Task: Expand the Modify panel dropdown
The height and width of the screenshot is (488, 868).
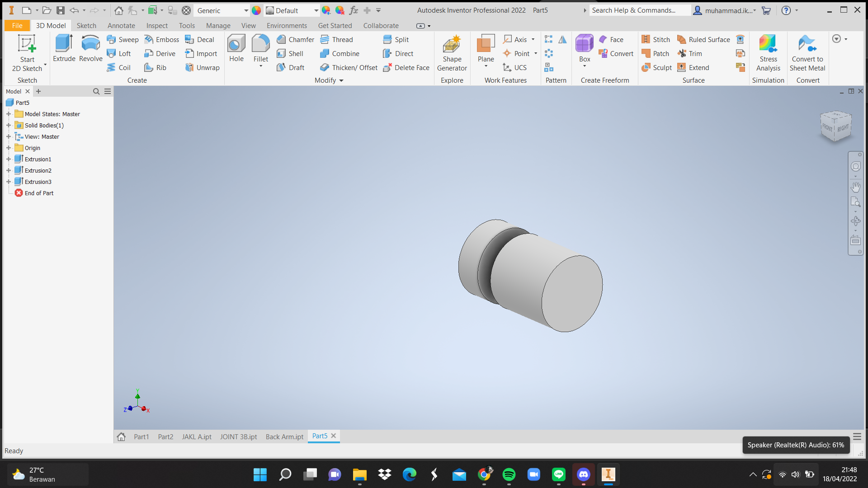Action: coord(341,80)
